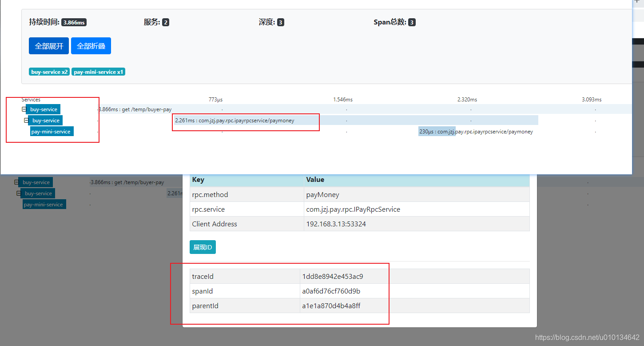Select the com.jzj.pay.rpc.IPayRpcService value cell
Viewport: 644px width, 346px height.
[417, 209]
